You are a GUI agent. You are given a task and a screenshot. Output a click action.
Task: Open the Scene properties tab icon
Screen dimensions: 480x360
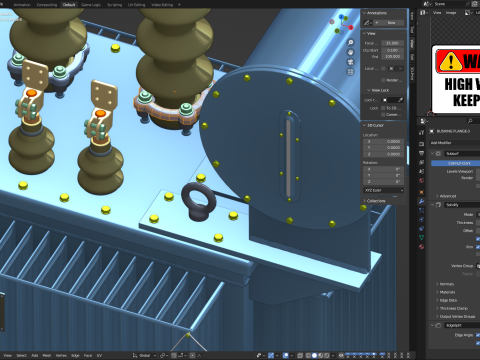point(421,171)
